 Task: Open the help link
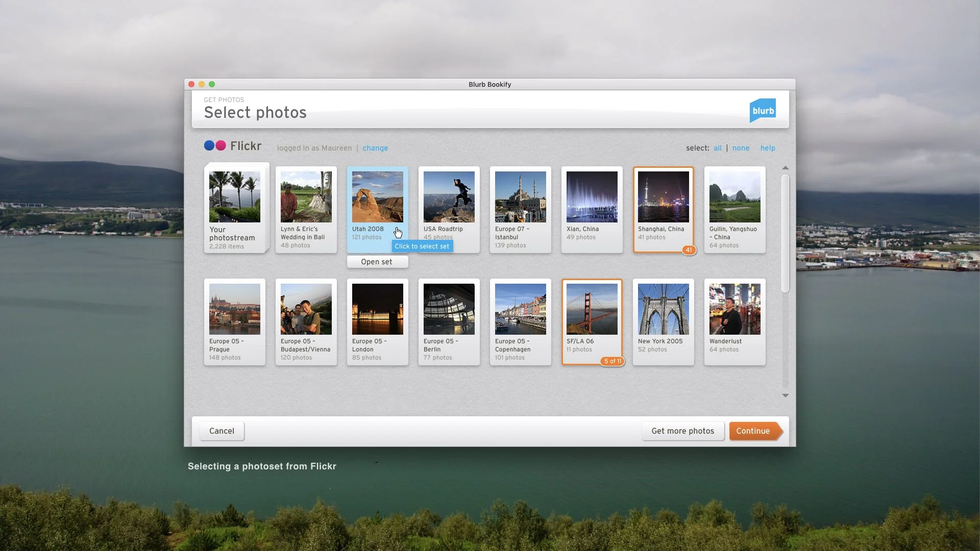coord(768,148)
